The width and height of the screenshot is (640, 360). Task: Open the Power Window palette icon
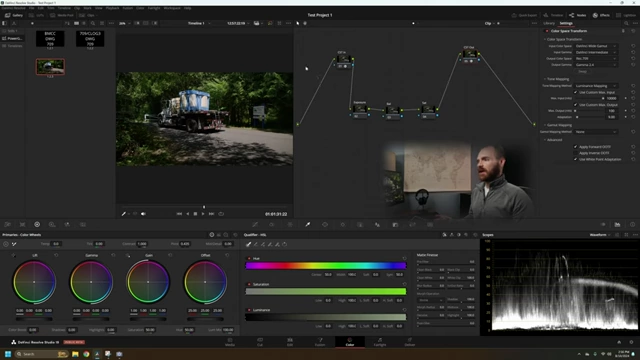click(x=325, y=224)
